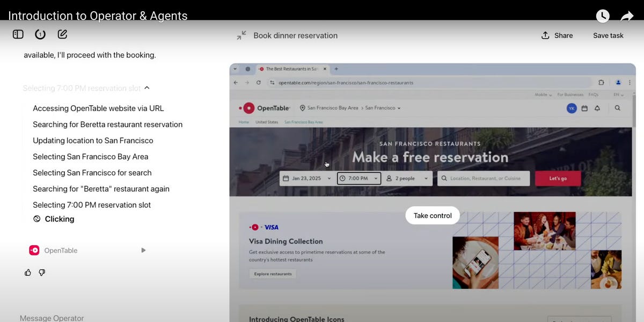This screenshot has height=322, width=644.
Task: Open the browser extensions puzzle icon
Action: click(x=601, y=83)
